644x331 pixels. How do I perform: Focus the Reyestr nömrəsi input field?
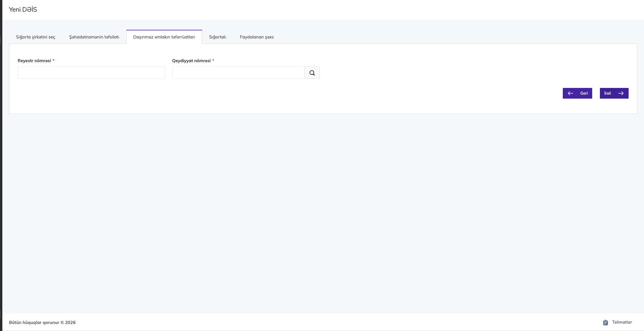pos(91,73)
